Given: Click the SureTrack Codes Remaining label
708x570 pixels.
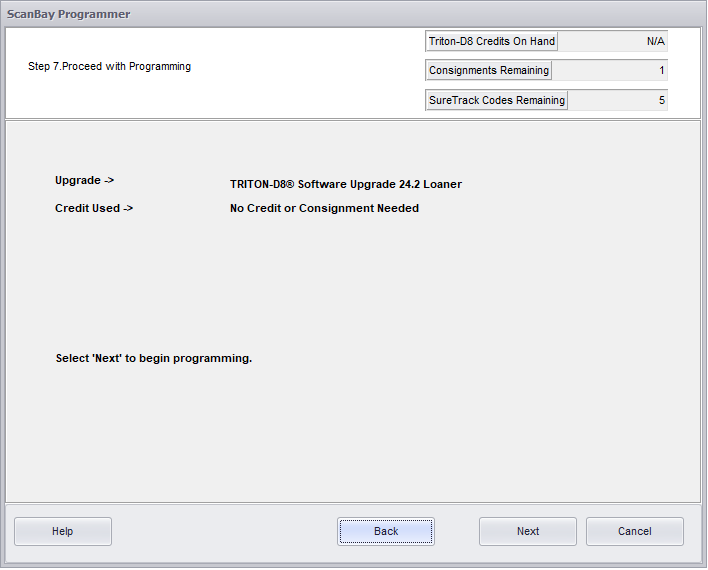Looking at the screenshot, I should click(x=496, y=100).
